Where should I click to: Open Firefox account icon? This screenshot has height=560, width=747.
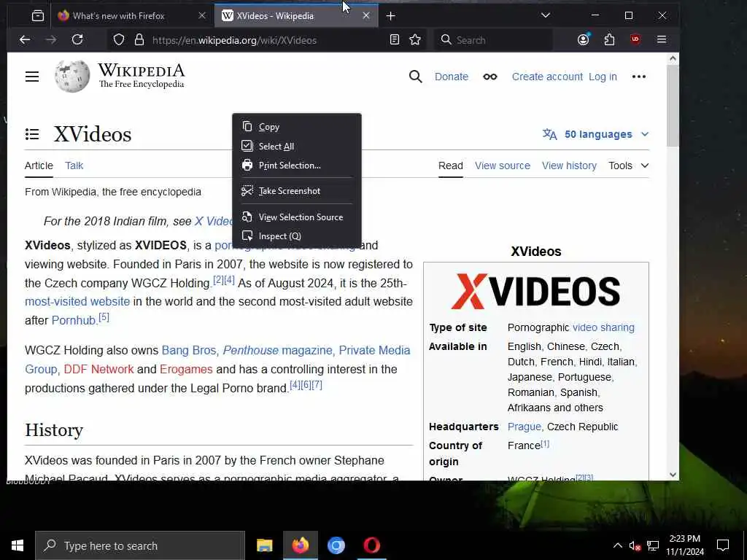tap(584, 39)
